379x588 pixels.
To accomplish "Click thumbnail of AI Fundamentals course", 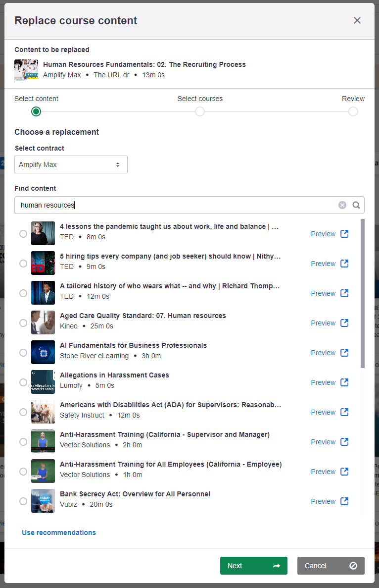I will pos(43,352).
